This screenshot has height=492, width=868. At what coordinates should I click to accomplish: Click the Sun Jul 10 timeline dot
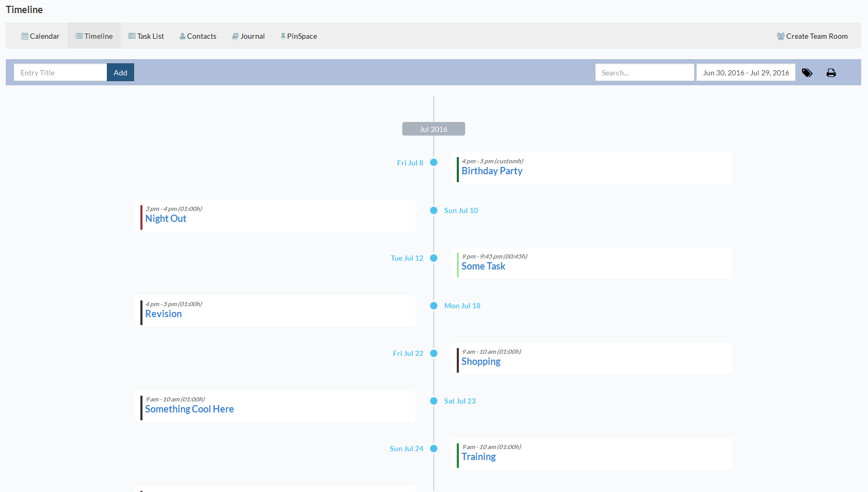pyautogui.click(x=434, y=210)
